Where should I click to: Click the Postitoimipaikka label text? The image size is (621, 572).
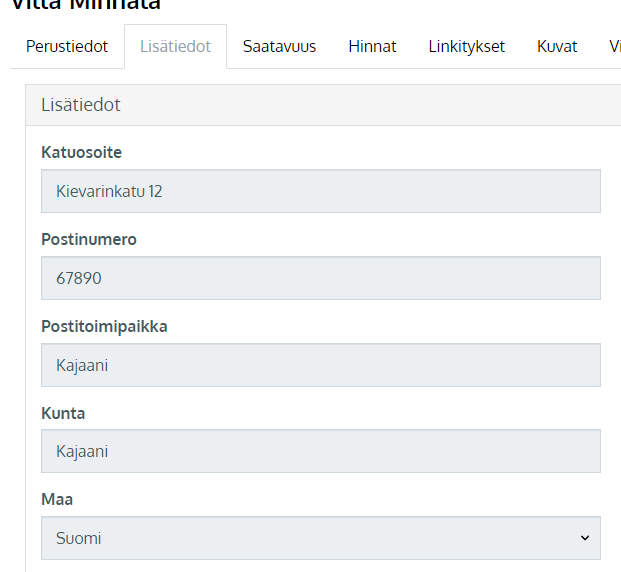click(105, 326)
